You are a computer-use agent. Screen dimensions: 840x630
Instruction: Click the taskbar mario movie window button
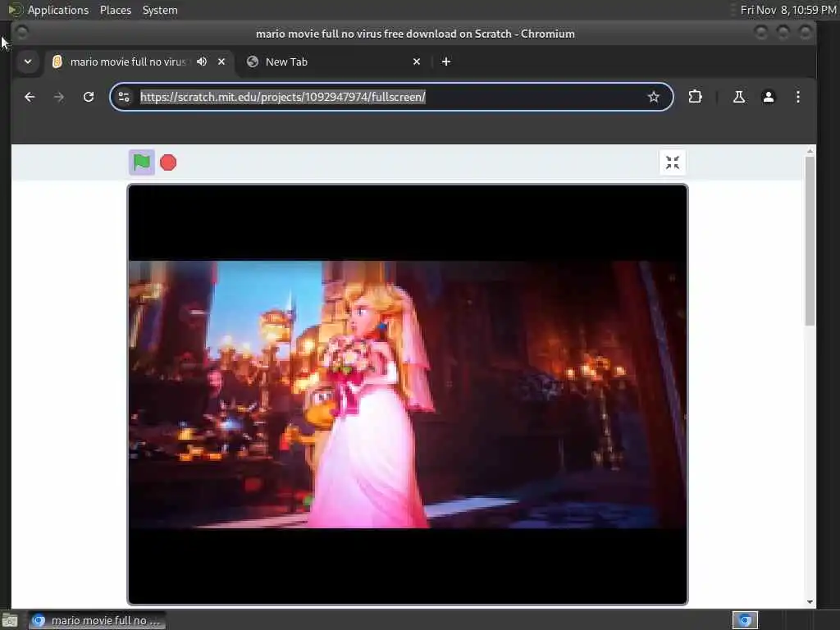[x=97, y=620]
